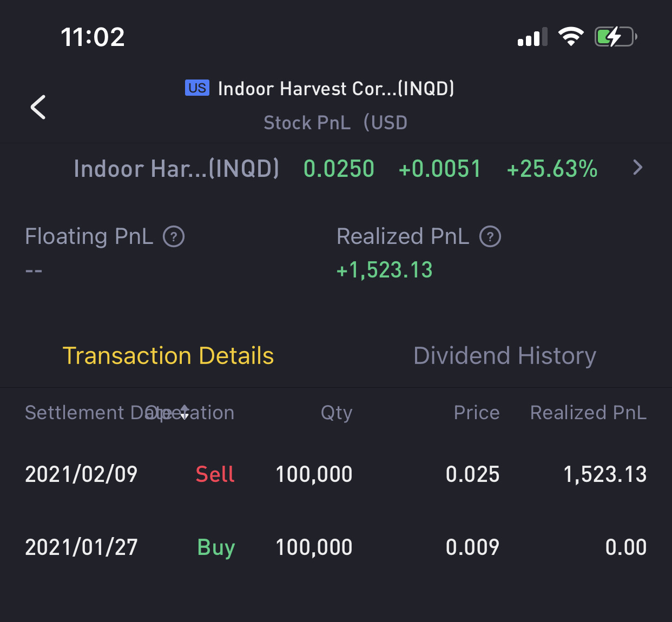Click the Price column header
The height and width of the screenshot is (622, 672).
(477, 413)
